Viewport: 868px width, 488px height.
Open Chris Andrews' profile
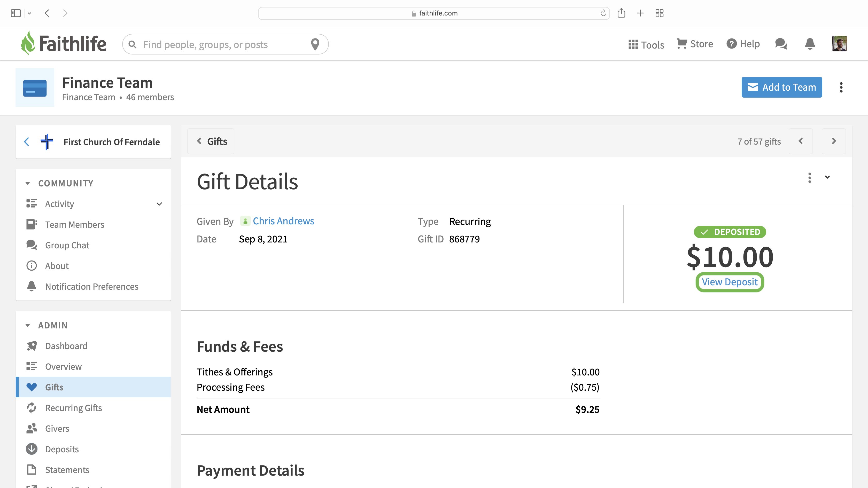(283, 221)
